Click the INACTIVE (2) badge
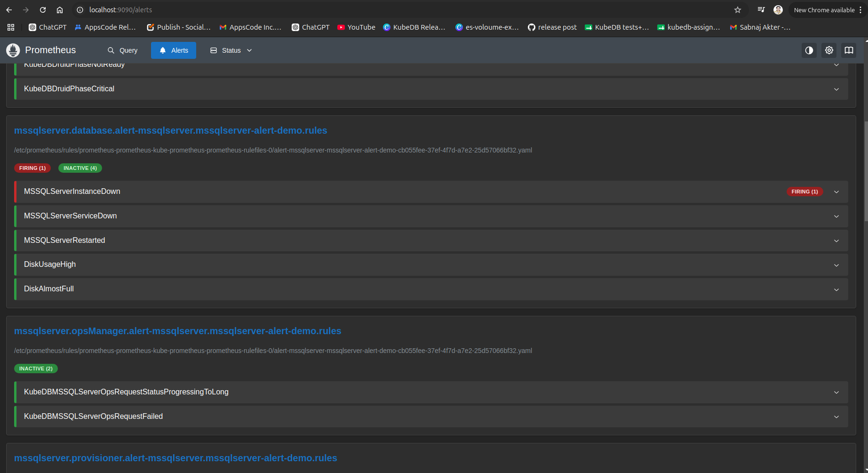868x473 pixels. [36, 369]
